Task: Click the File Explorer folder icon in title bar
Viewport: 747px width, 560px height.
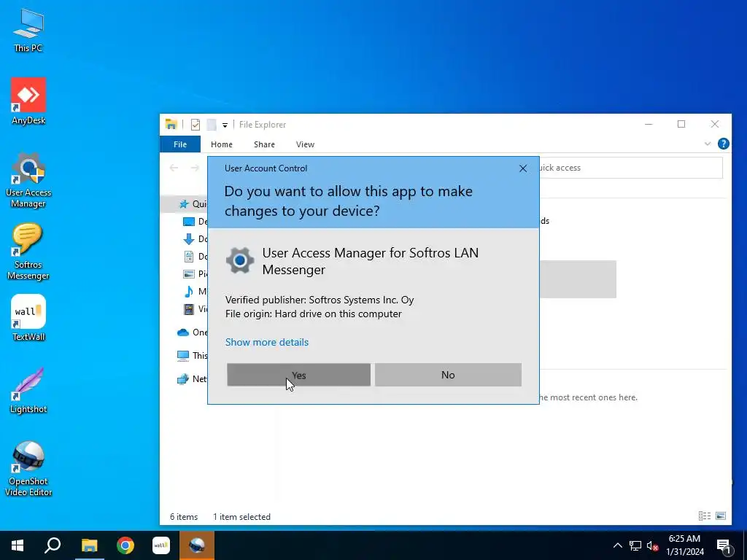Action: [x=171, y=124]
